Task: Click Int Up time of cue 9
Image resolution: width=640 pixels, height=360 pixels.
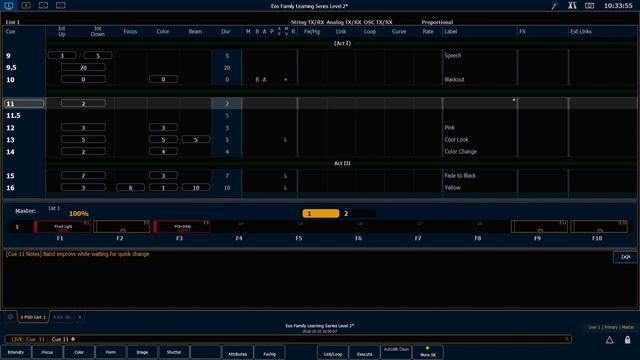Action: (62, 56)
